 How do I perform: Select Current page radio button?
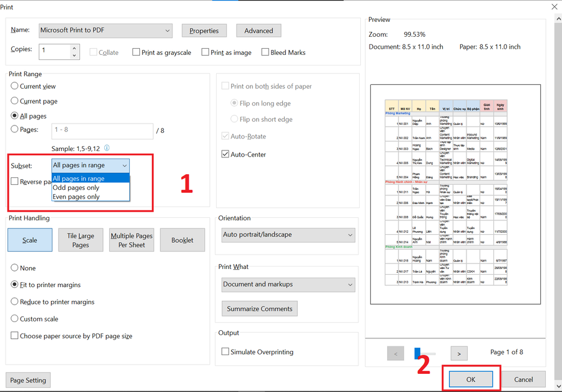(x=14, y=101)
